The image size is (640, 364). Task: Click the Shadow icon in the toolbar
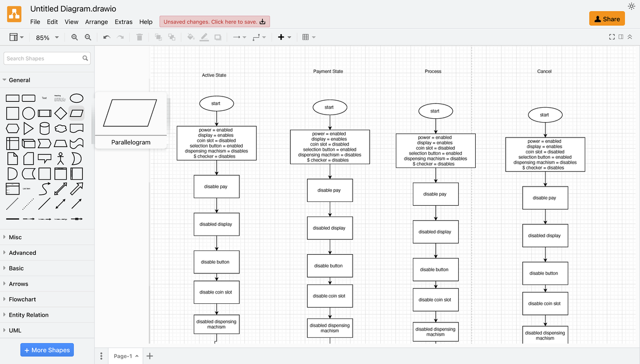218,37
